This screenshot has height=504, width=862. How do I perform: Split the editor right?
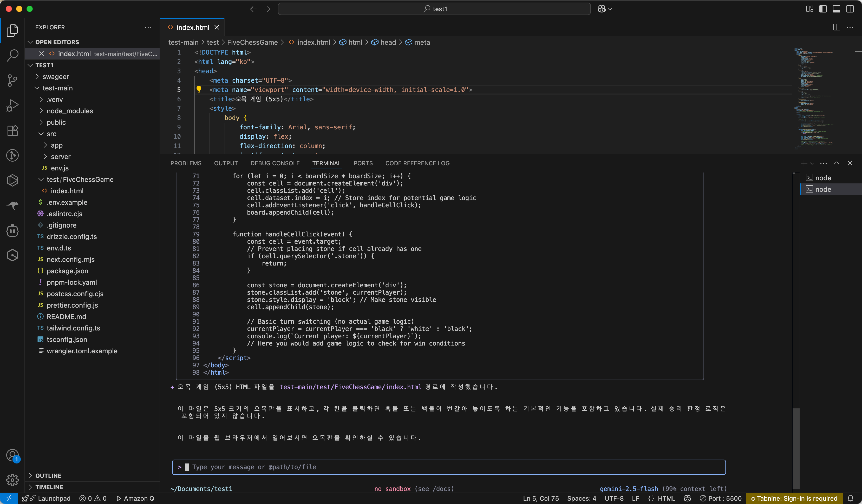click(836, 27)
